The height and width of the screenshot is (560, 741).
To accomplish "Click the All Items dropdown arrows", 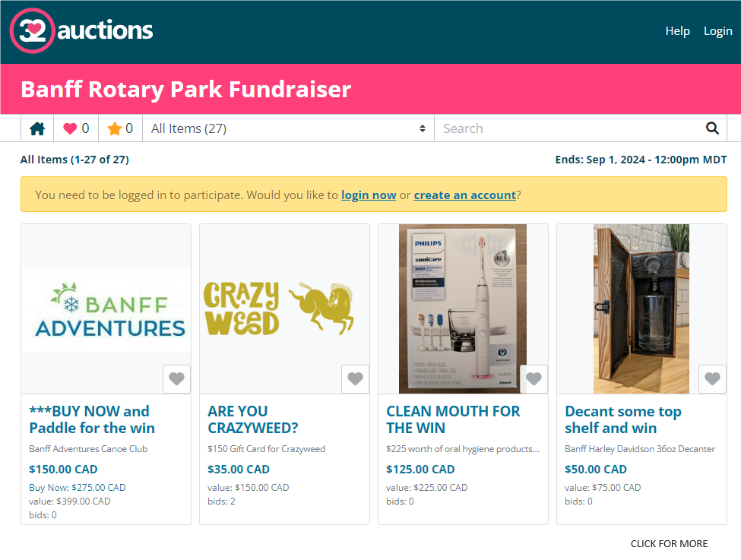I will (423, 128).
